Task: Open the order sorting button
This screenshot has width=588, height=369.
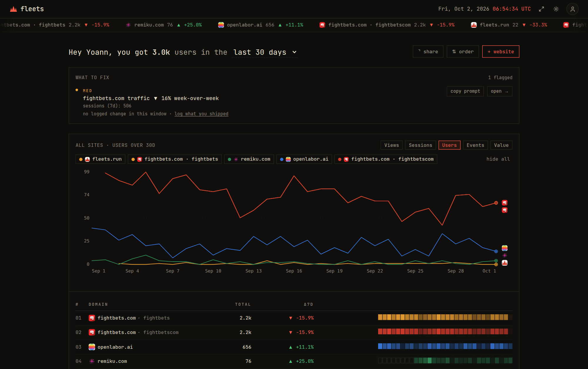Action: 463,51
